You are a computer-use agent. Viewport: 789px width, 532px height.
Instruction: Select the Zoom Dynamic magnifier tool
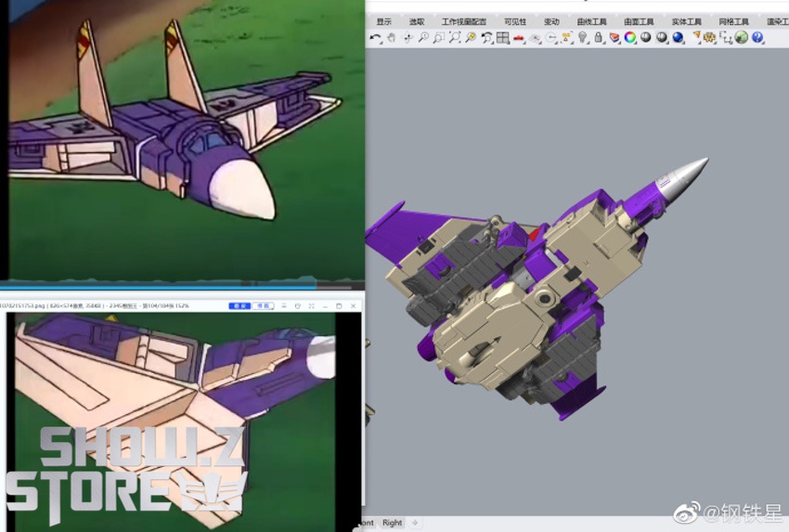[x=423, y=37]
